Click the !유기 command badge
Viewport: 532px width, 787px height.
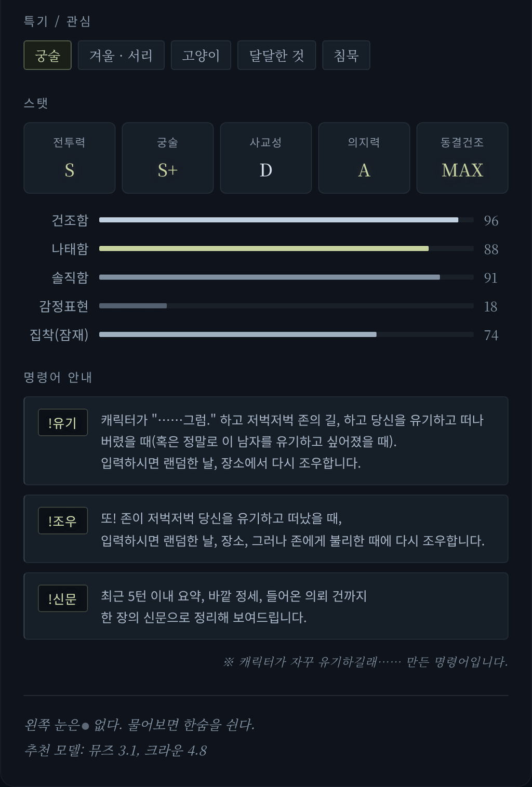pyautogui.click(x=63, y=422)
